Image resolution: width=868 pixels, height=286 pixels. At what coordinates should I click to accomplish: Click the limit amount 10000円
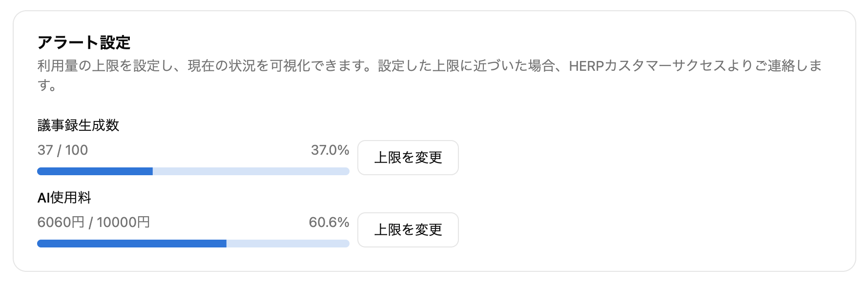click(124, 222)
